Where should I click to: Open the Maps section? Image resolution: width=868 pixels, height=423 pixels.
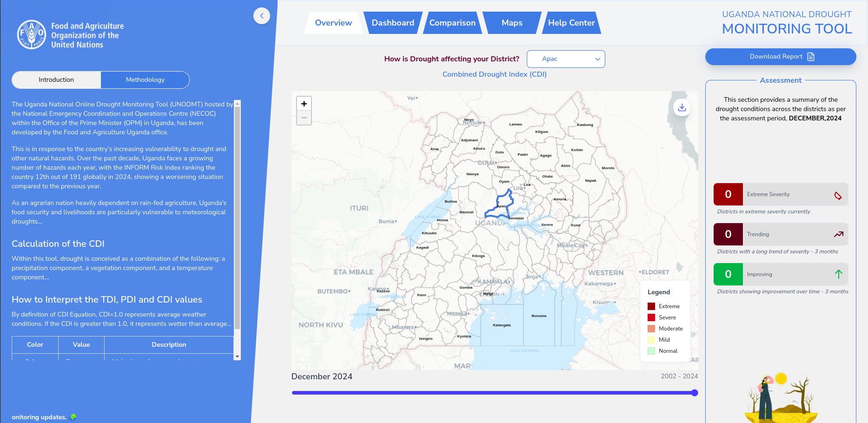click(x=511, y=22)
